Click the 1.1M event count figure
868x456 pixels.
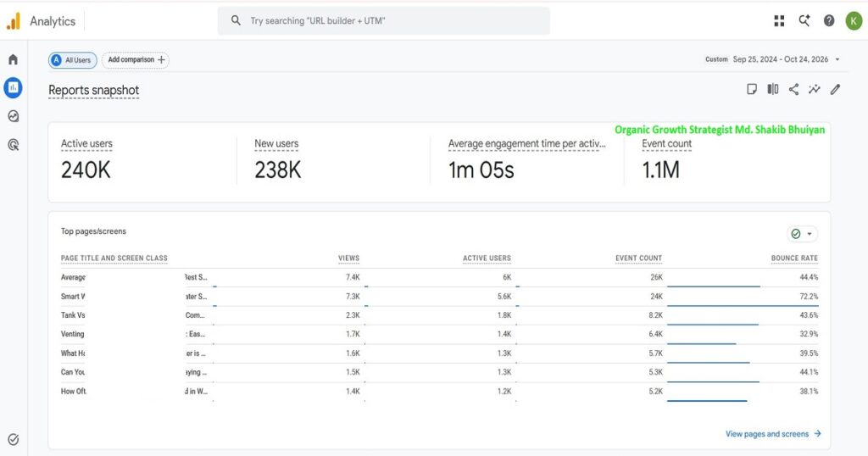point(661,170)
